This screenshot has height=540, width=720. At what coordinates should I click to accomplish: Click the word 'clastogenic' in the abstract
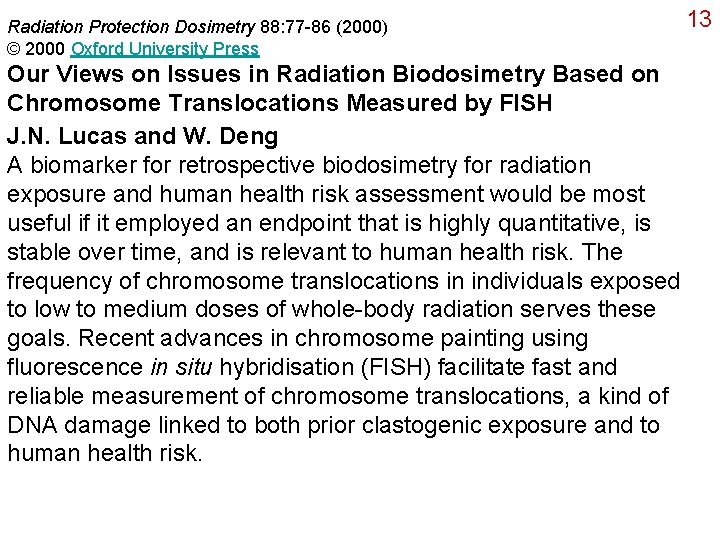click(x=421, y=425)
